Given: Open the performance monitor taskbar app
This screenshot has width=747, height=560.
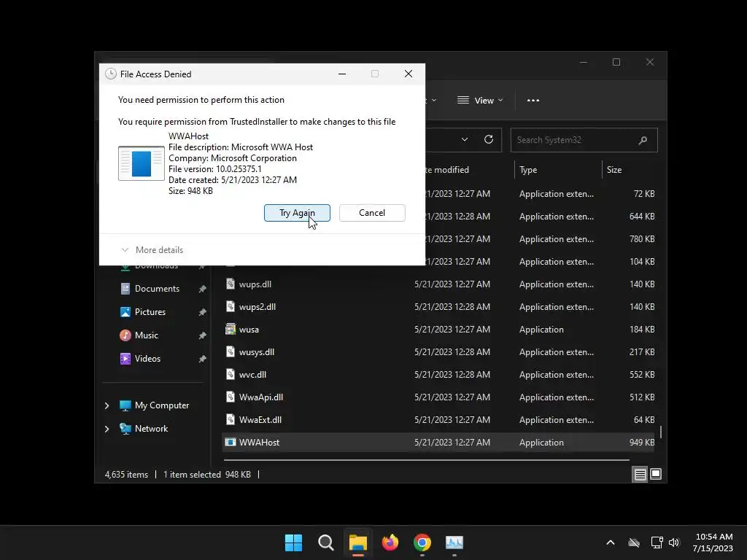Looking at the screenshot, I should click(x=454, y=542).
